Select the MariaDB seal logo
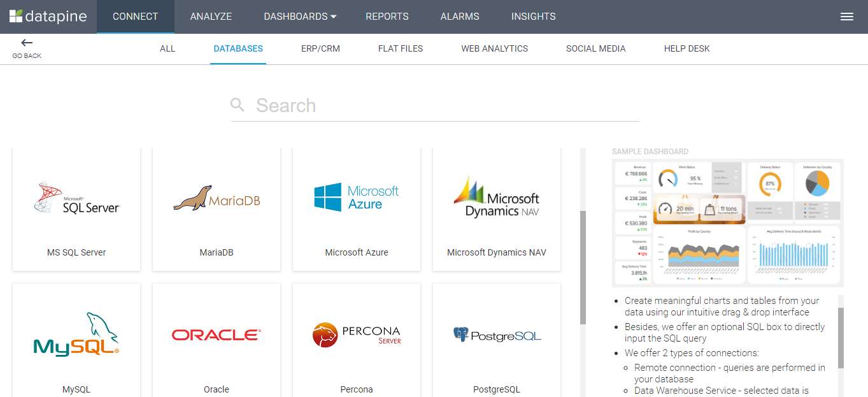This screenshot has height=397, width=868. click(217, 198)
